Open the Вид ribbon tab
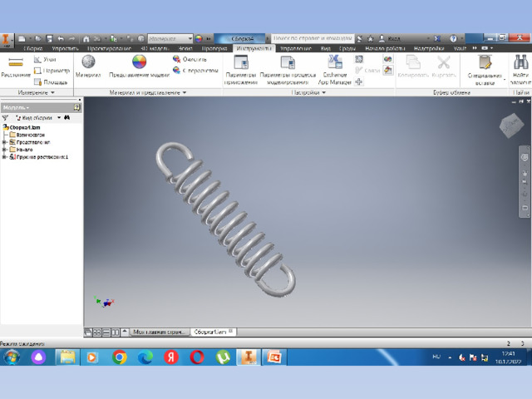Screen dimensions: 532x399 pos(326,49)
